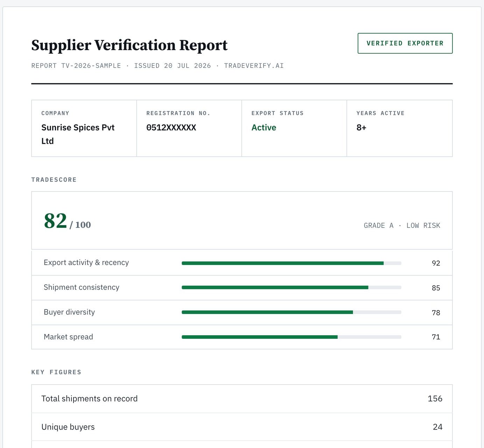Viewport: 484px width, 448px height.
Task: Select the Market spread score 71
Action: point(436,337)
